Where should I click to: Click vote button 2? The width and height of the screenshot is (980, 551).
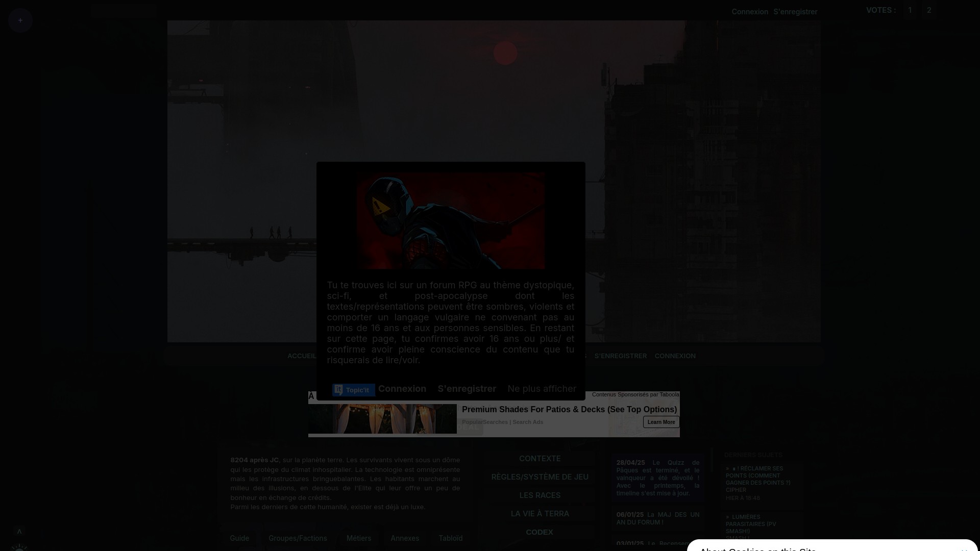[929, 10]
